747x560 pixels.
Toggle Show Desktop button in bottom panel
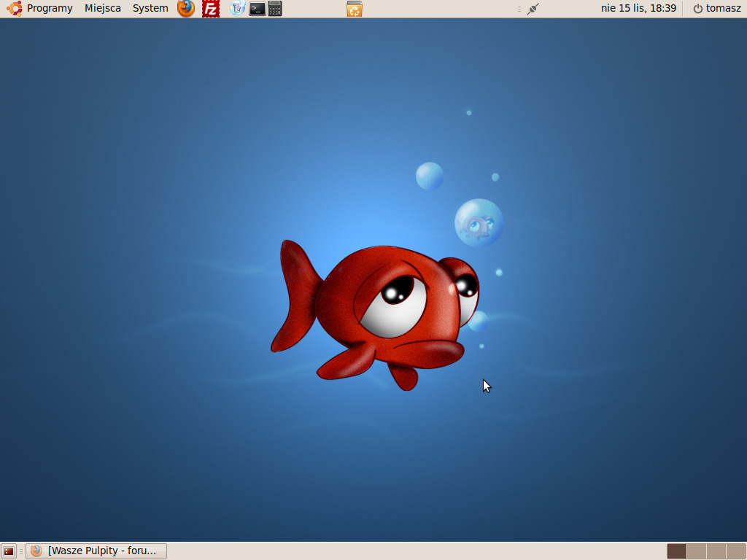tap(9, 551)
